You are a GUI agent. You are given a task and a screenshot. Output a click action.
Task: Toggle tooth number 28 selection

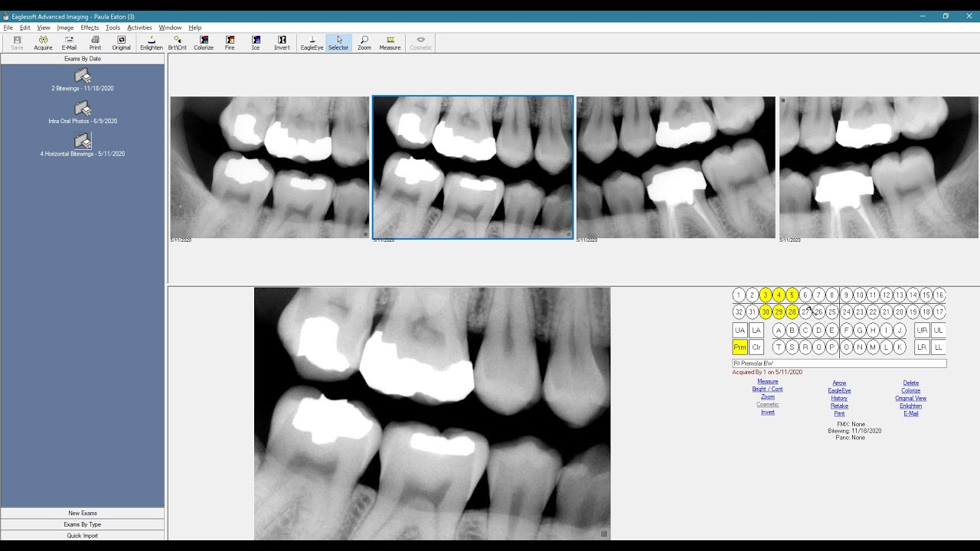click(792, 312)
